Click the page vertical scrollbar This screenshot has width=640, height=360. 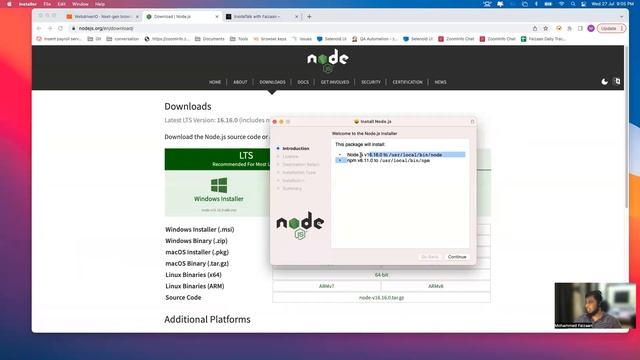tap(627, 127)
